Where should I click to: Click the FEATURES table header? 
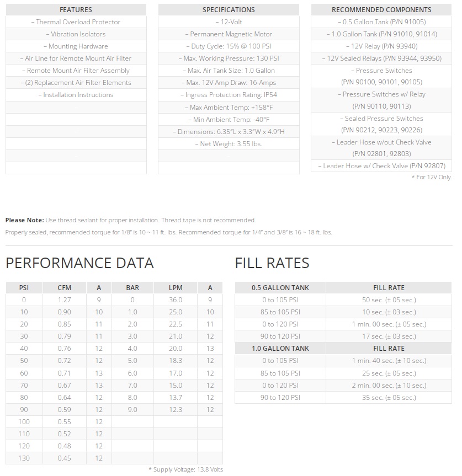tap(76, 10)
